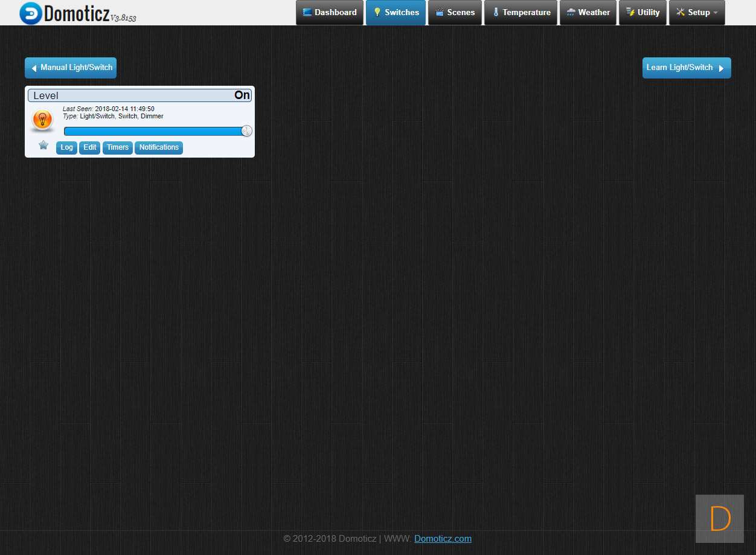Screen dimensions: 756x555
Task: Open Timers for the Level device
Action: [118, 147]
